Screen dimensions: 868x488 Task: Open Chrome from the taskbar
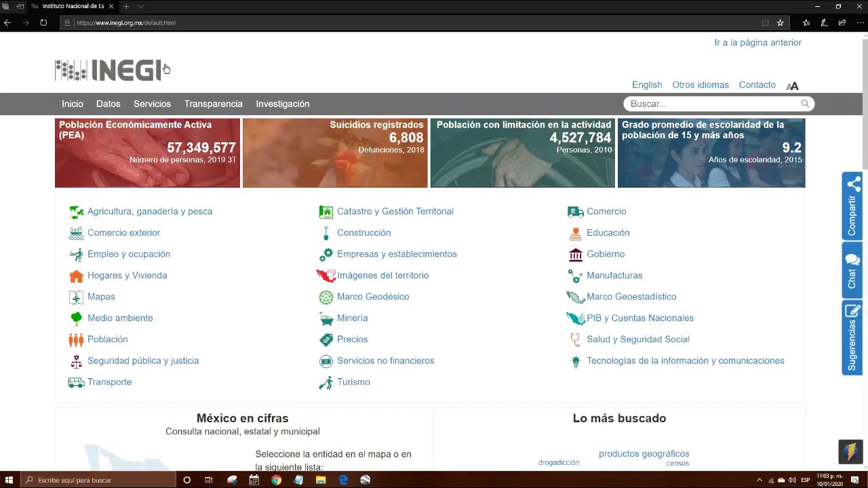pos(276,480)
